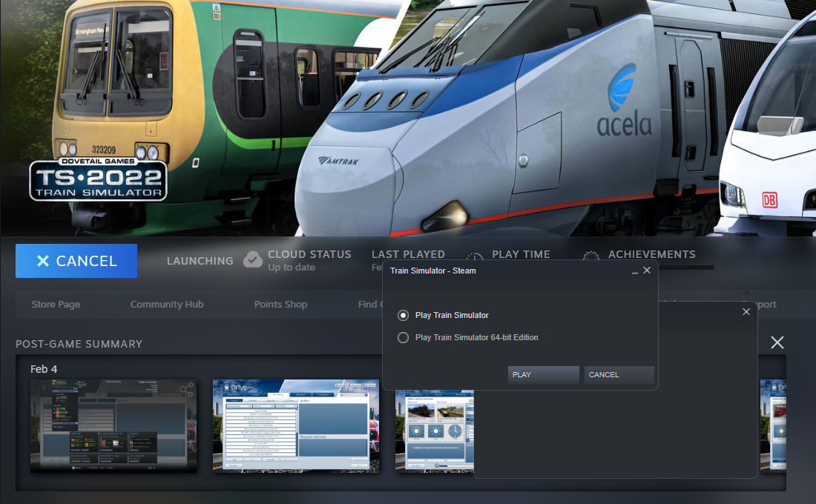The width and height of the screenshot is (816, 504).
Task: Click the TS 2022 Train Simulator logo
Action: click(x=99, y=179)
